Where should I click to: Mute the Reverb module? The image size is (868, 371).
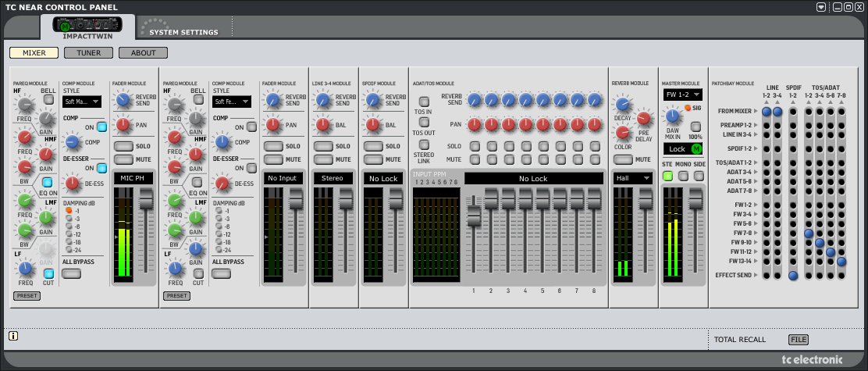(x=624, y=159)
